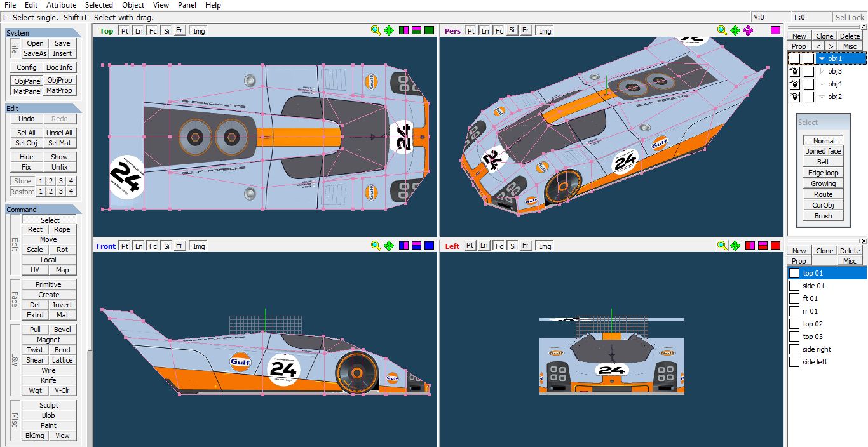Click vertical split layout icon in Top view
Screen dimensions: 868x447
click(403, 30)
